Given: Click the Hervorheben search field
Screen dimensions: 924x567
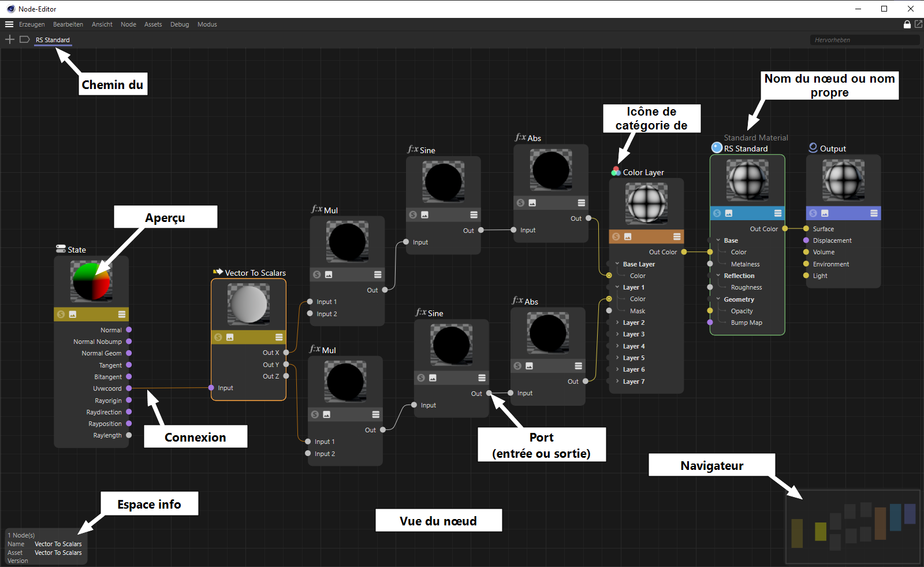Looking at the screenshot, I should pyautogui.click(x=864, y=40).
